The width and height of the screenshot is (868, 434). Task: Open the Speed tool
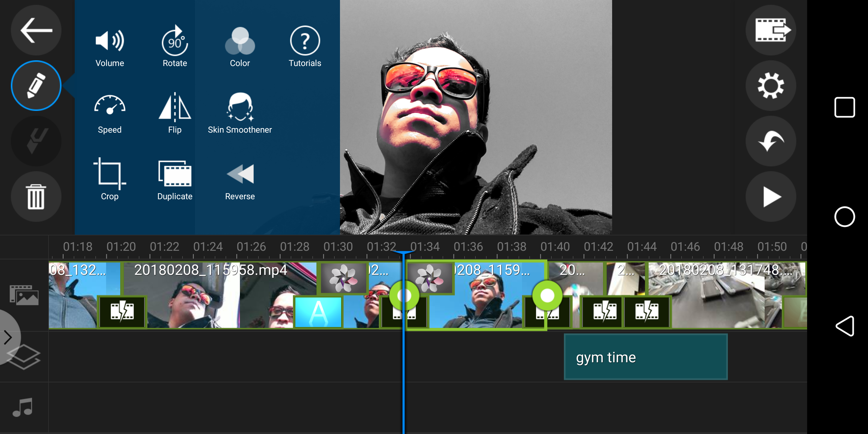click(x=109, y=114)
